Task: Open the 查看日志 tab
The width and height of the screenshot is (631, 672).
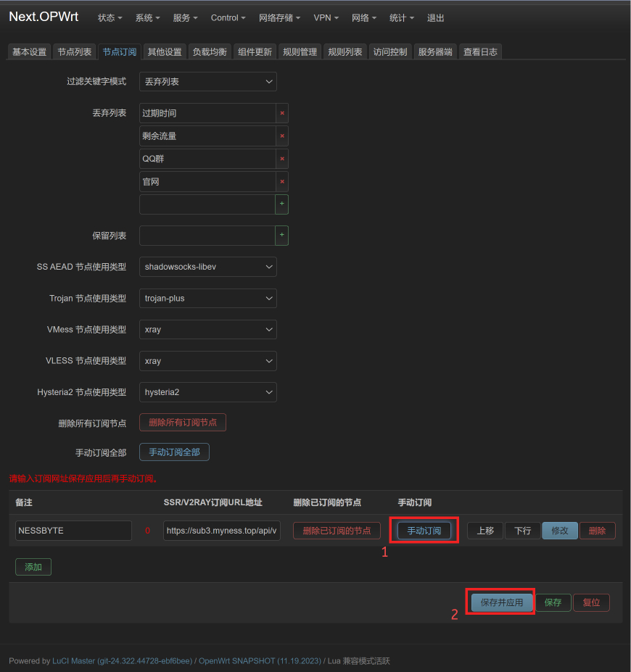Action: (480, 52)
